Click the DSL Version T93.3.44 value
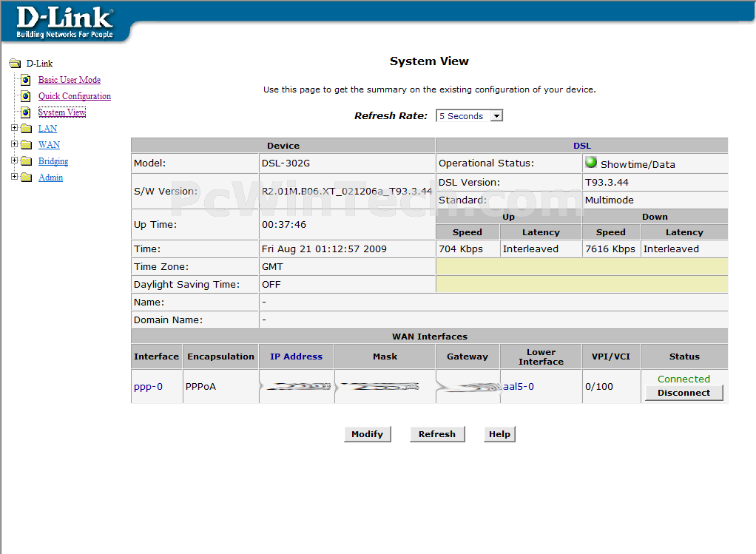The image size is (756, 554). [607, 182]
